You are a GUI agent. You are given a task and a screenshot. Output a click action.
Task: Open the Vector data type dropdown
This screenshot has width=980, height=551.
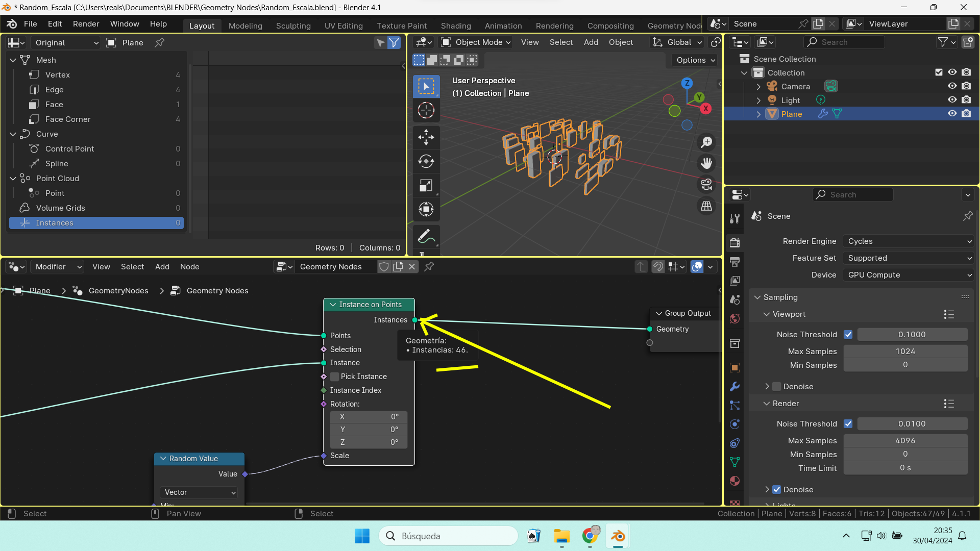199,492
